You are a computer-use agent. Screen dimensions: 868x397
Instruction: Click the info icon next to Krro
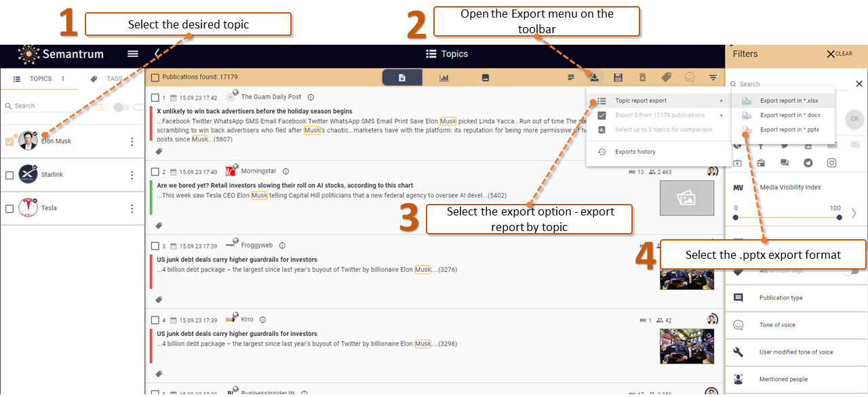point(263,320)
